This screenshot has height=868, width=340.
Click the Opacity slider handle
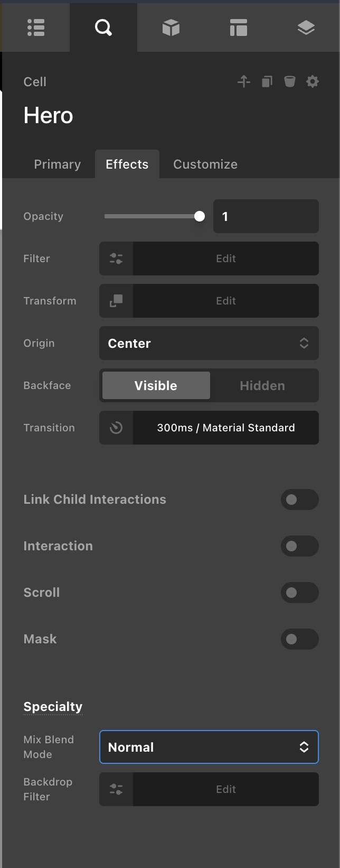click(200, 216)
